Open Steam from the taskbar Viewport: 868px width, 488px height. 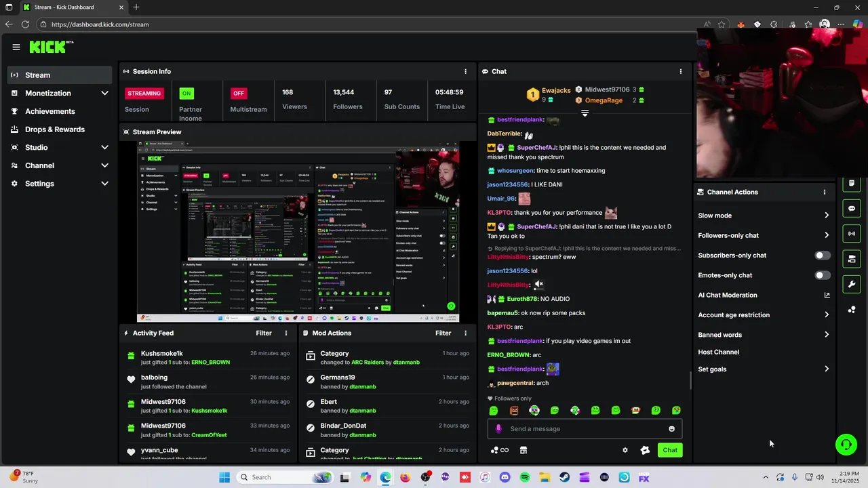564,477
